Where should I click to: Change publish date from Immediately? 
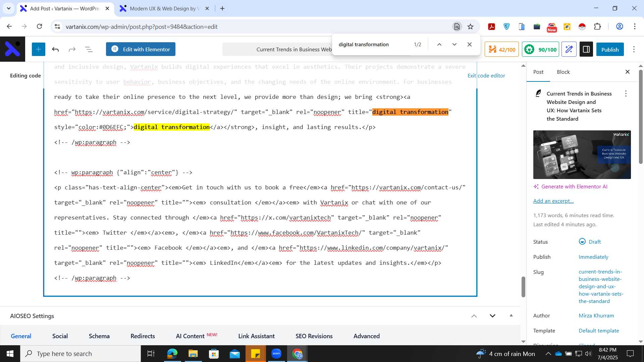[x=593, y=257]
